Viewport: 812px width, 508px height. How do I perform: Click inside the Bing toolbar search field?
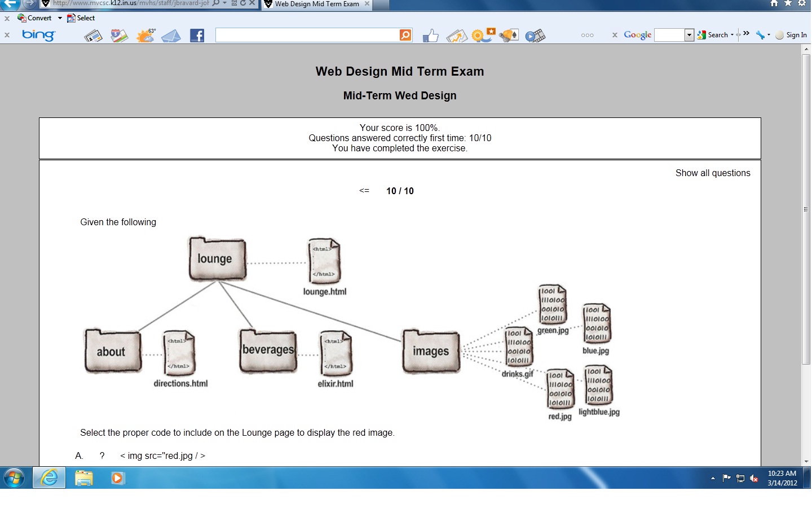307,35
